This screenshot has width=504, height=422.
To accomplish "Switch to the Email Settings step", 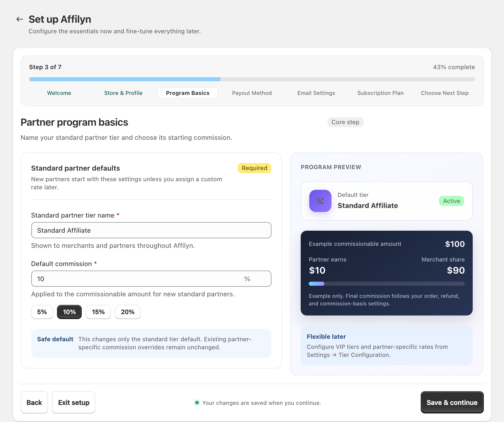I will (316, 93).
